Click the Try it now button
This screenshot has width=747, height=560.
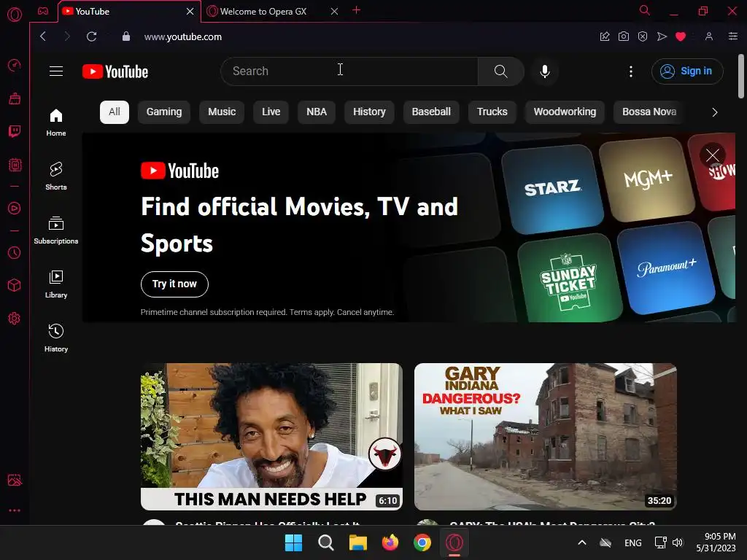(x=174, y=284)
